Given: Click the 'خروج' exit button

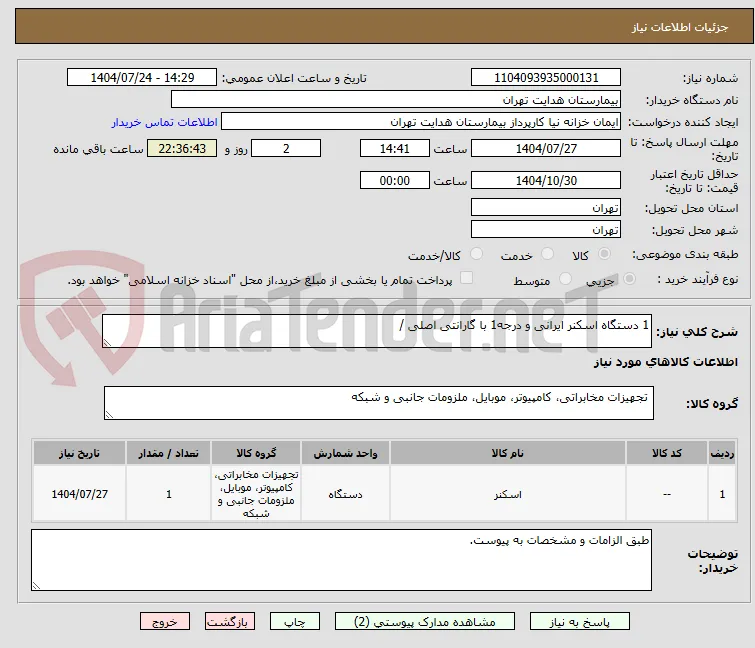Looking at the screenshot, I should tap(165, 622).
